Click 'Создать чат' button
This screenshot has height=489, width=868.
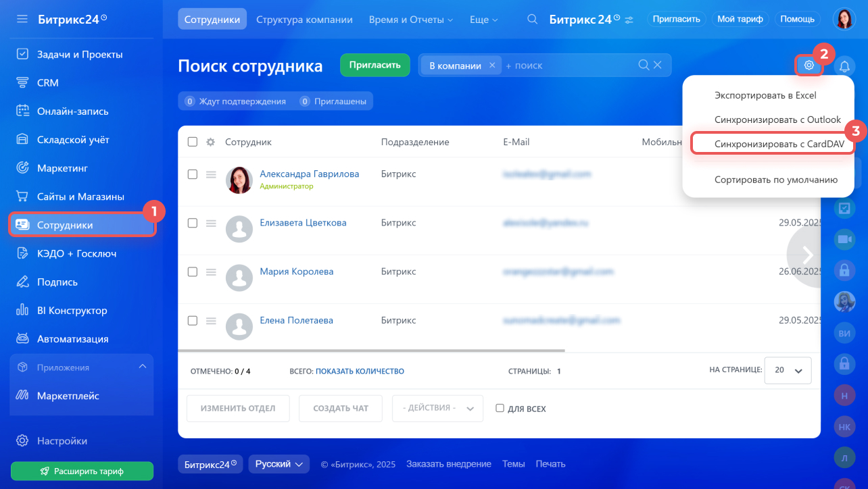click(341, 409)
